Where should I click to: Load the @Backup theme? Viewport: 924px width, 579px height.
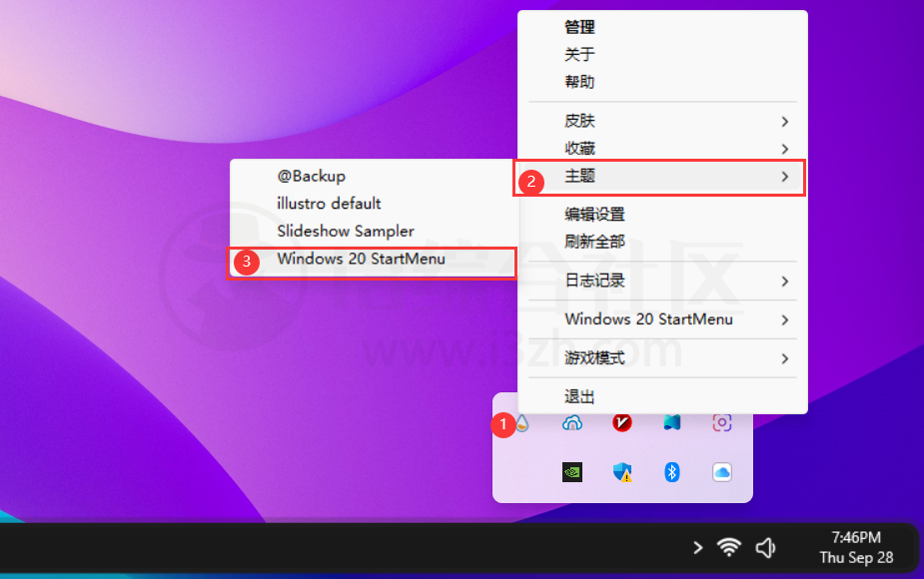click(373, 176)
